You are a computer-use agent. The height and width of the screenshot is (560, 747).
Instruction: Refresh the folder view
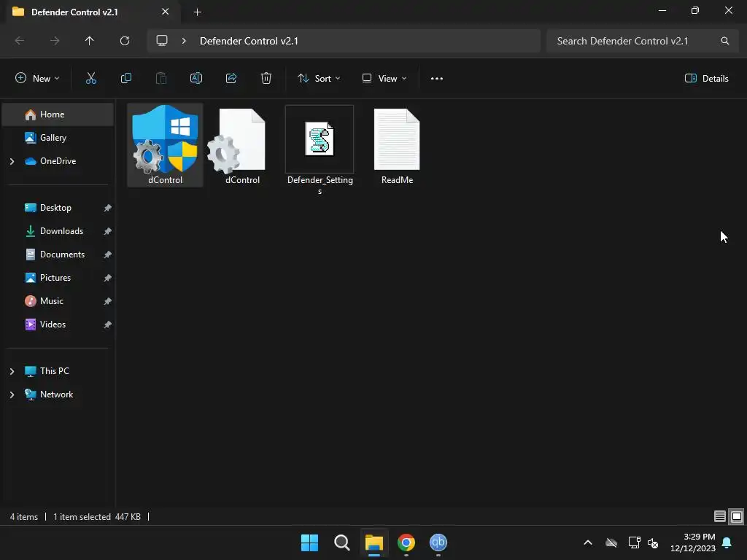tap(125, 41)
